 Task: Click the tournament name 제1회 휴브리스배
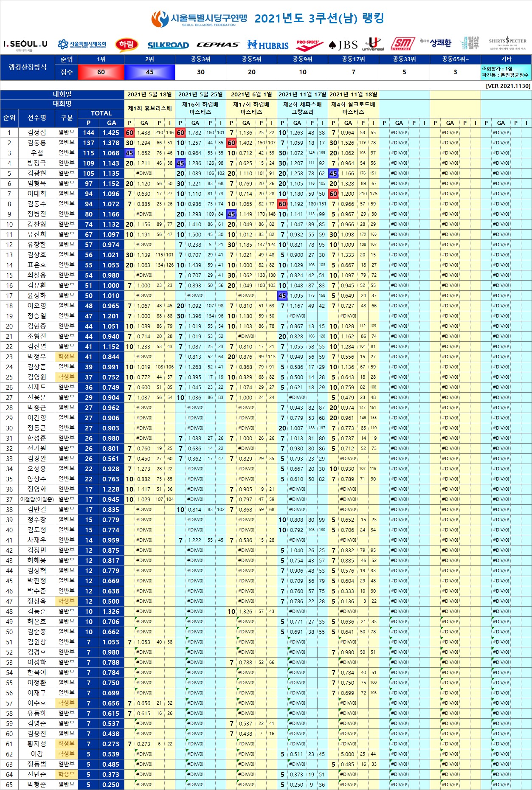[x=149, y=108]
